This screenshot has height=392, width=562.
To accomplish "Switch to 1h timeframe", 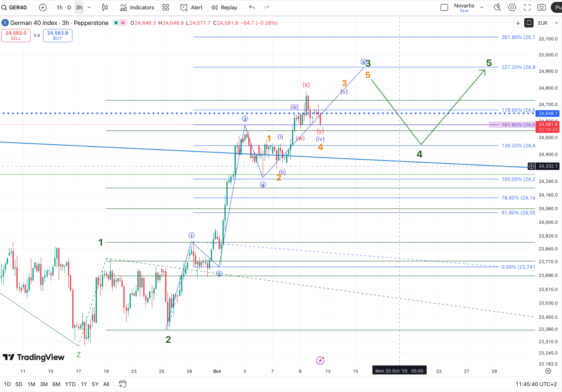I will (x=59, y=7).
